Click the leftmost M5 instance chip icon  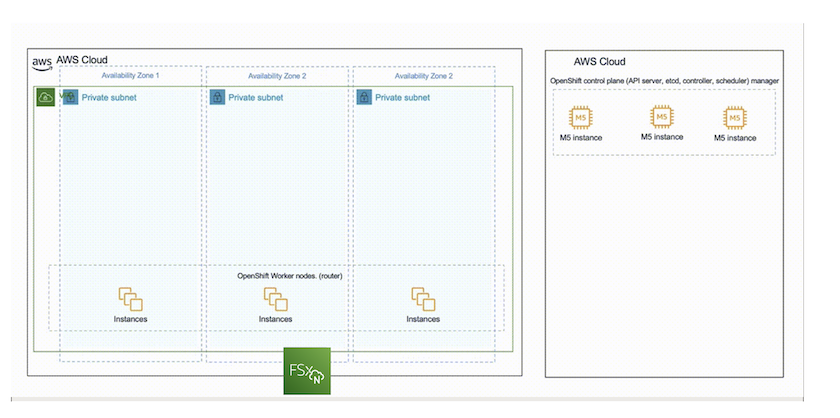[580, 117]
